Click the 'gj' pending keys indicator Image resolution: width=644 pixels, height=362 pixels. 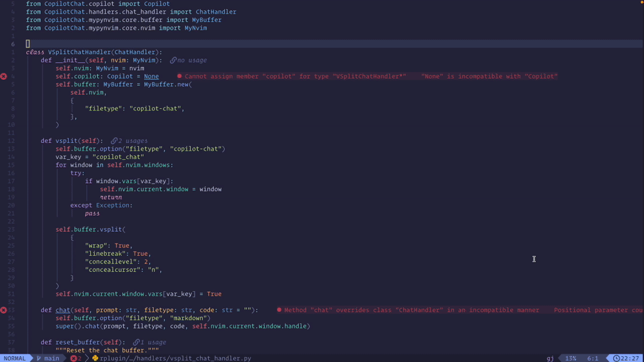pyautogui.click(x=550, y=358)
